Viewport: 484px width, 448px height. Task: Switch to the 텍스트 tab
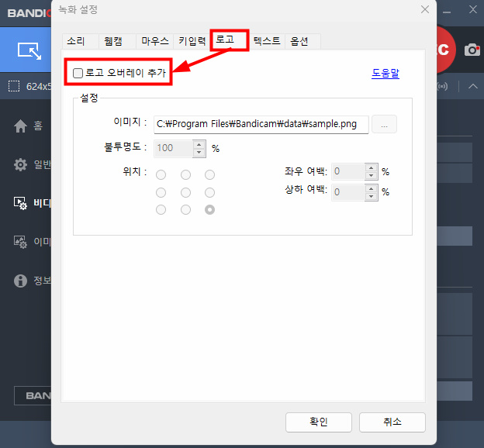tap(267, 42)
